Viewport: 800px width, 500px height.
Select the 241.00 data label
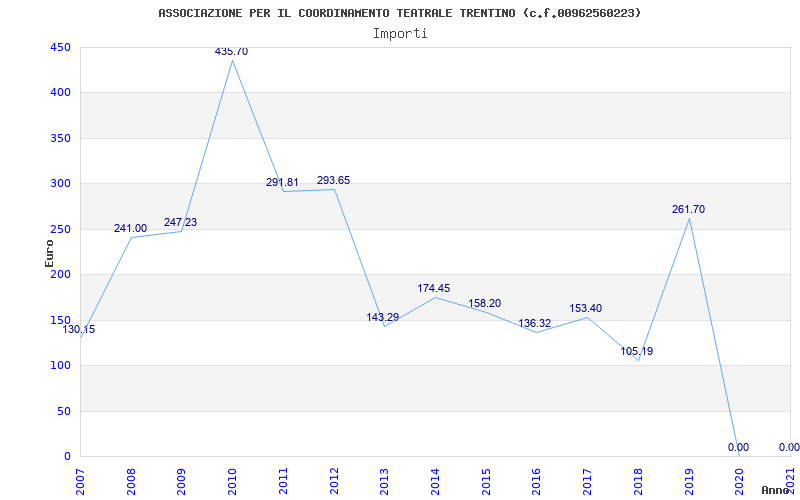point(130,228)
